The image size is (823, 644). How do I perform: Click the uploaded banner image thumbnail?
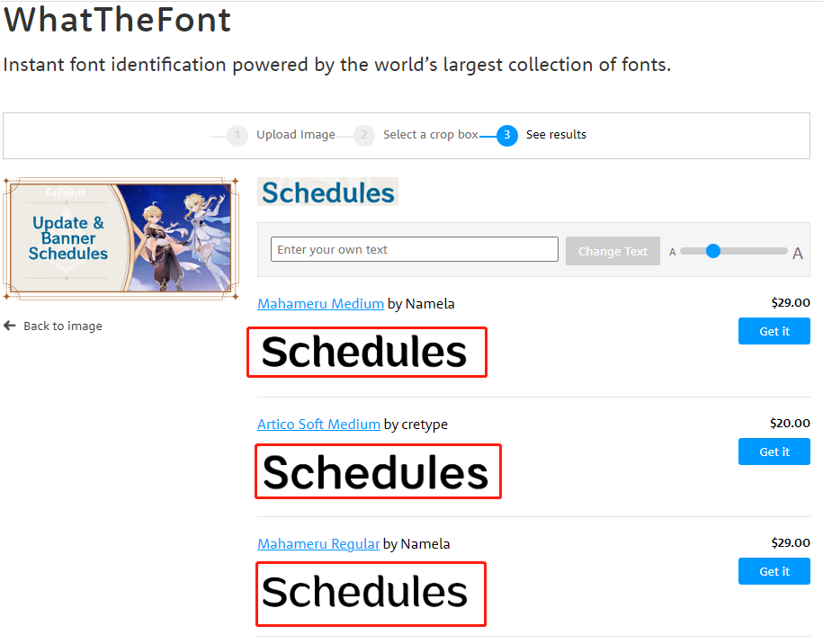(x=121, y=238)
